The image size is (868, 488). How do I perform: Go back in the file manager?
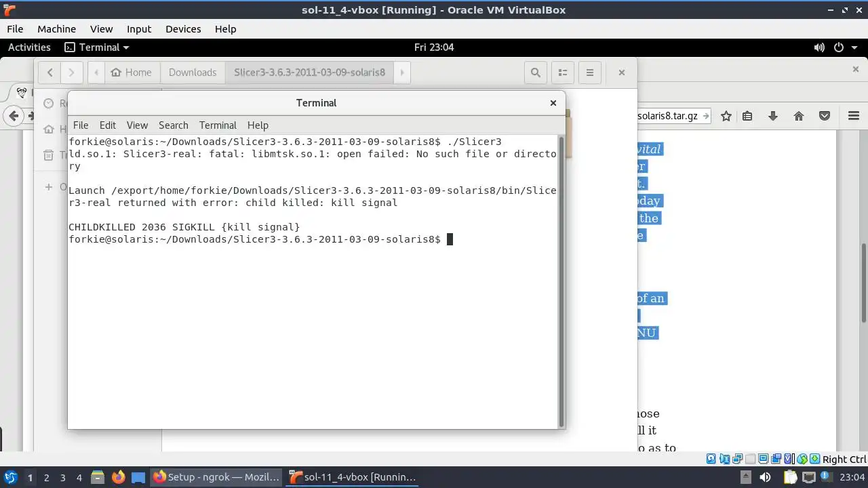pyautogui.click(x=50, y=73)
